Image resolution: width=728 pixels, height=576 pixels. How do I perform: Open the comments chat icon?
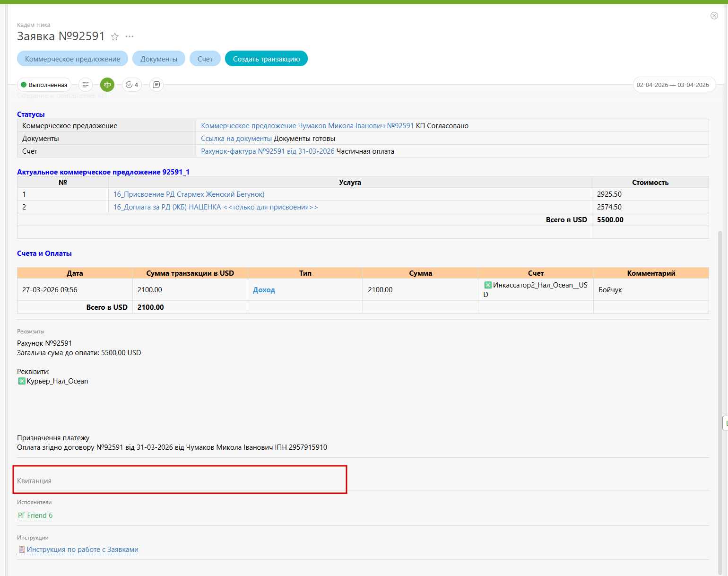(x=156, y=85)
